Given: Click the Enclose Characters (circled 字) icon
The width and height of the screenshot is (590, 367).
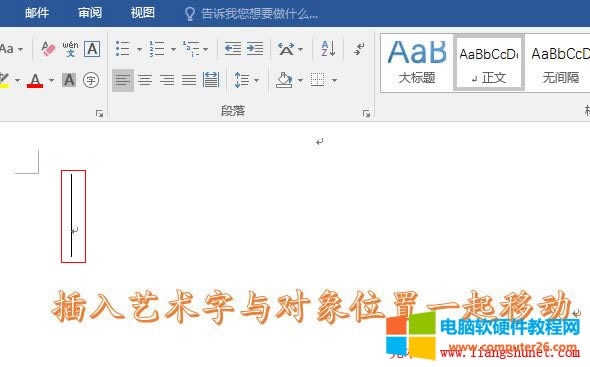Looking at the screenshot, I should tap(91, 80).
